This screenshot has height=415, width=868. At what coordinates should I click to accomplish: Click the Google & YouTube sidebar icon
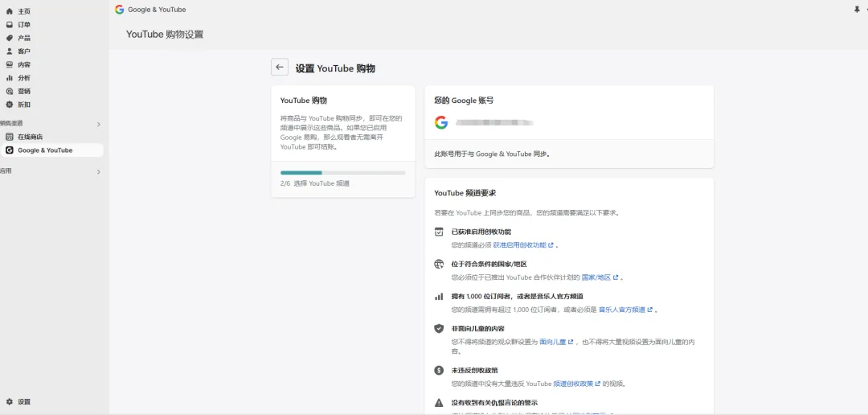[10, 150]
